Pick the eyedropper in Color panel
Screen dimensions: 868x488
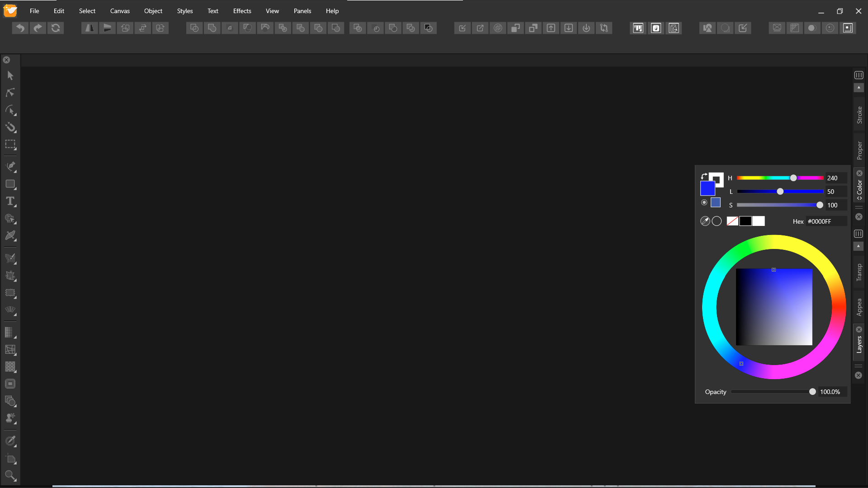pyautogui.click(x=705, y=221)
